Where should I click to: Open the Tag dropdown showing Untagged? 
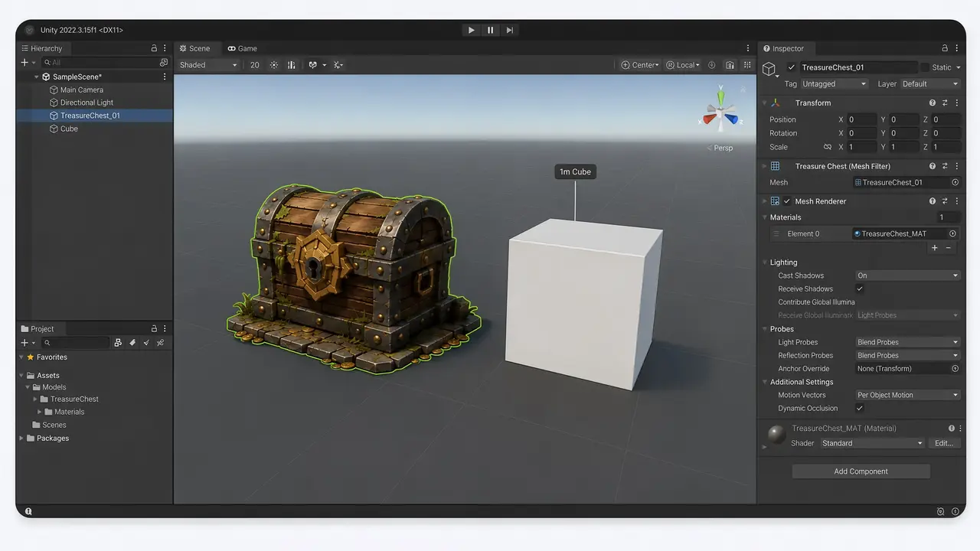coord(835,84)
